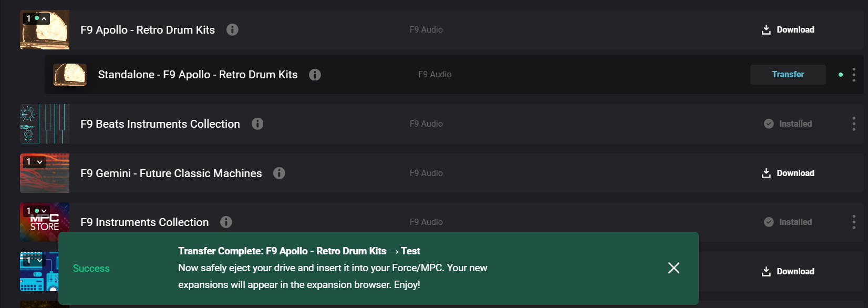Open more options for Standalone F9 Apollo

[x=854, y=75]
